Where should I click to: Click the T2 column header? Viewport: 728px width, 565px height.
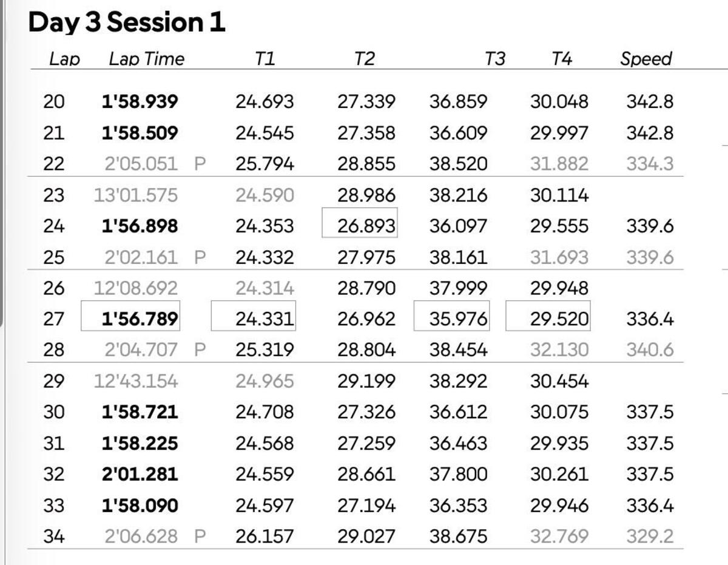[x=364, y=59]
